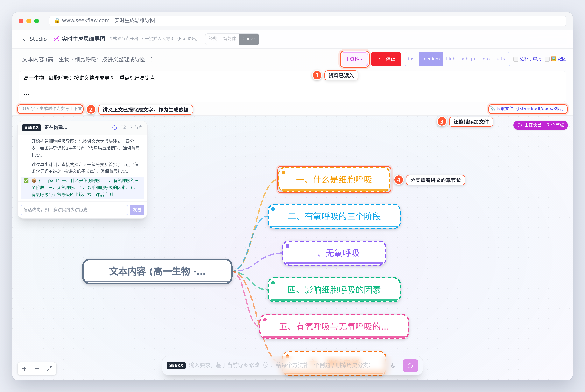This screenshot has height=392, width=585.
Task: Enable the 配图 checkbox
Action: (x=547, y=59)
